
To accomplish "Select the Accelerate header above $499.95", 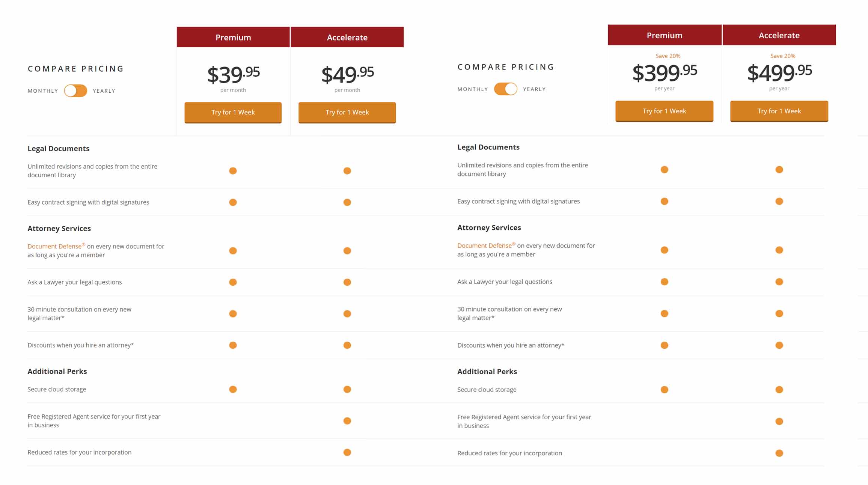I will (779, 35).
